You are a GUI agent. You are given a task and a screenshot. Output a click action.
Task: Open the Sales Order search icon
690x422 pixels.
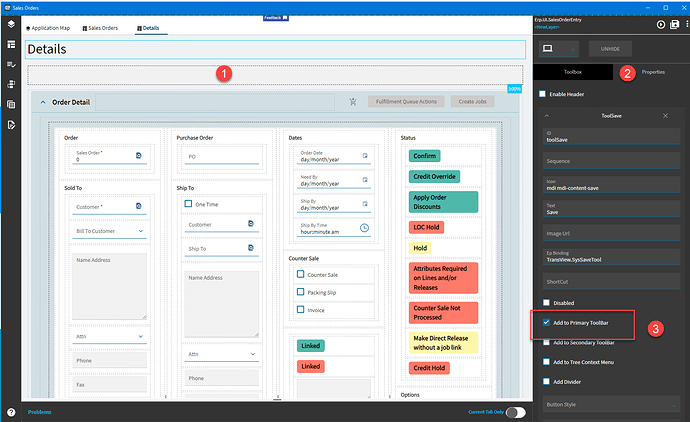pyautogui.click(x=139, y=155)
